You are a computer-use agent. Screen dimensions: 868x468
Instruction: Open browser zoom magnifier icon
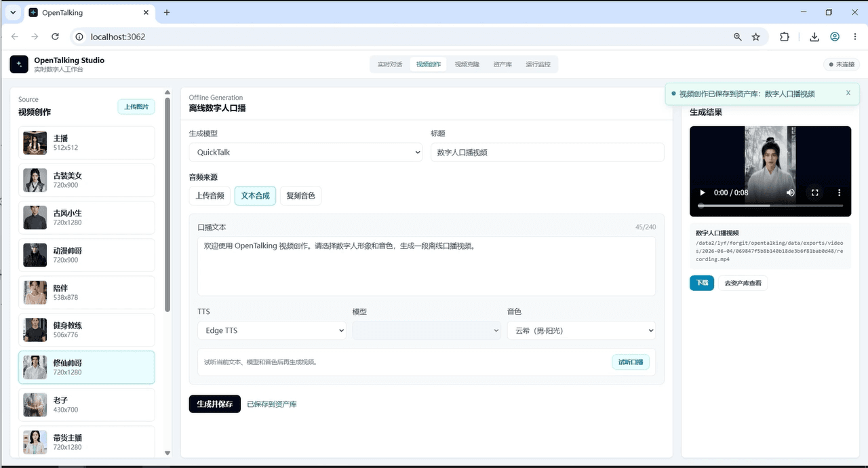point(738,37)
